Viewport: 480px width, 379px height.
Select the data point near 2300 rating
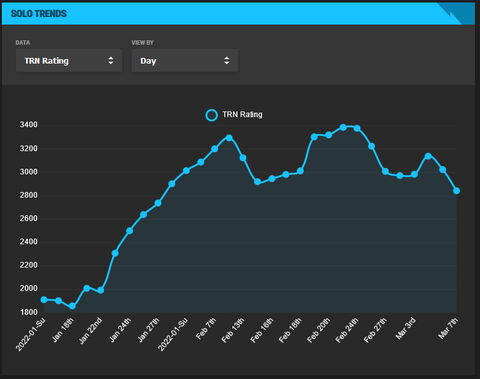coord(115,253)
